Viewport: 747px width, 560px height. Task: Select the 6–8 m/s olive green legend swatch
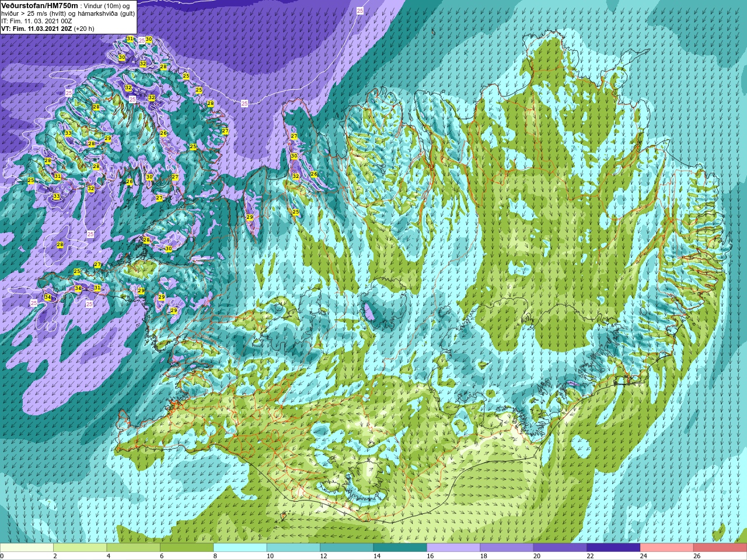[187, 548]
